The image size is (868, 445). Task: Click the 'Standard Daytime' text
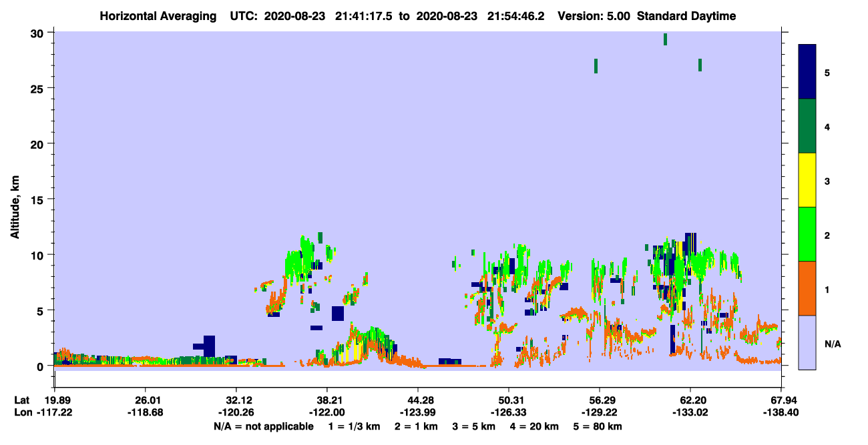[x=686, y=16]
